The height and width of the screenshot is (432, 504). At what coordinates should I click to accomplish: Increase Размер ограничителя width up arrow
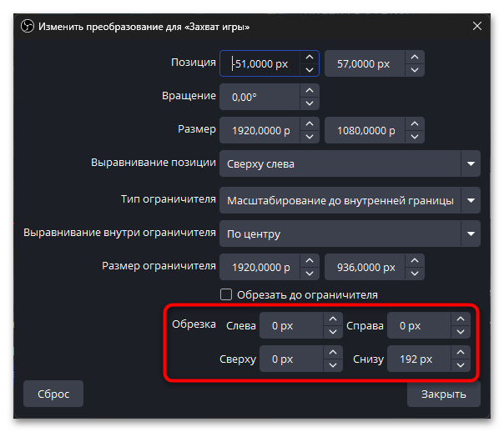310,260
